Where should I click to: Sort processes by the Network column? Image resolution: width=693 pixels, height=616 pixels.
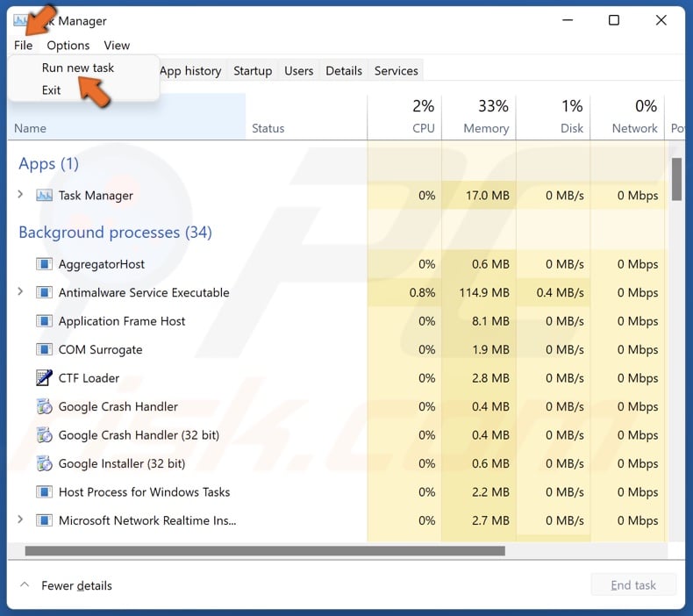point(627,117)
